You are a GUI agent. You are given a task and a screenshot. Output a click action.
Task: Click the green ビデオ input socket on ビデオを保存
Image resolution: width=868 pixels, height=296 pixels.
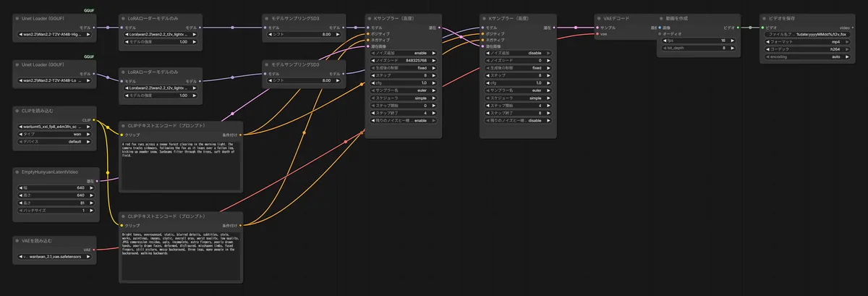click(x=762, y=28)
